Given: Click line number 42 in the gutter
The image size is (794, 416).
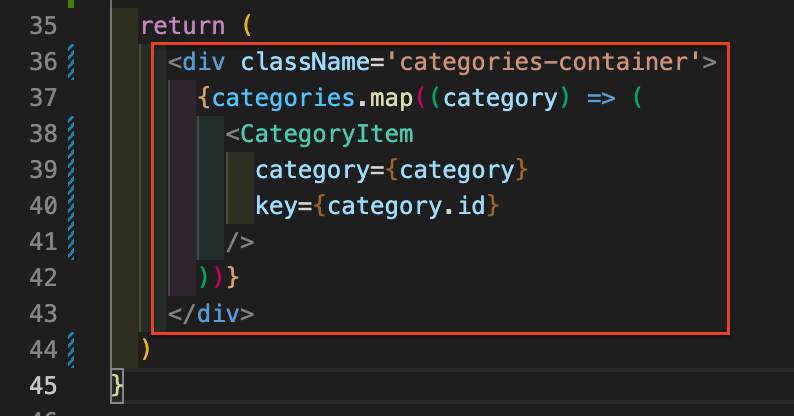Looking at the screenshot, I should (x=43, y=278).
